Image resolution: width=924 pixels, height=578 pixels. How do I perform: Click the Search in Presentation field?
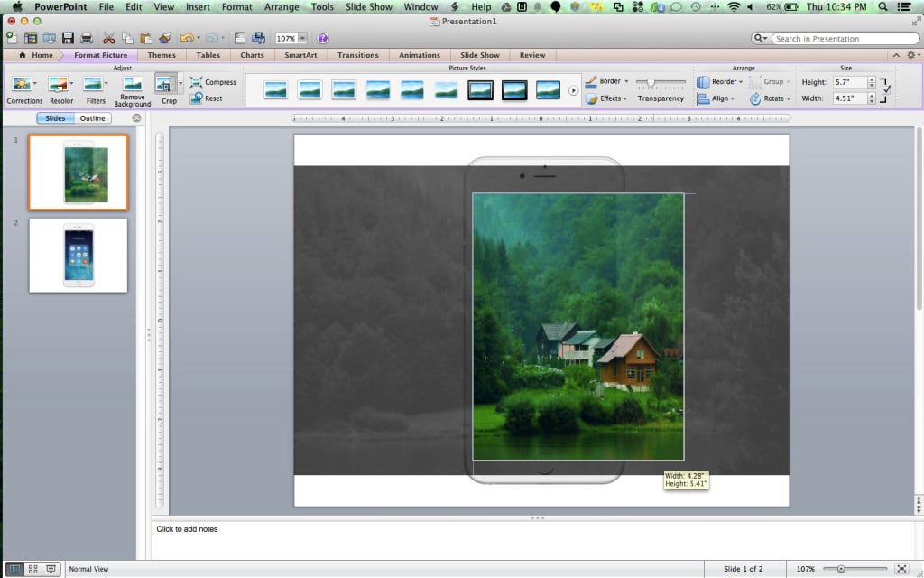(845, 38)
